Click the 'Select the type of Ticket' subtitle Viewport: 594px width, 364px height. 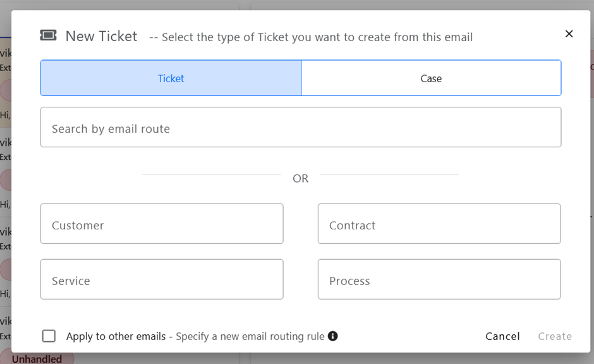(317, 37)
